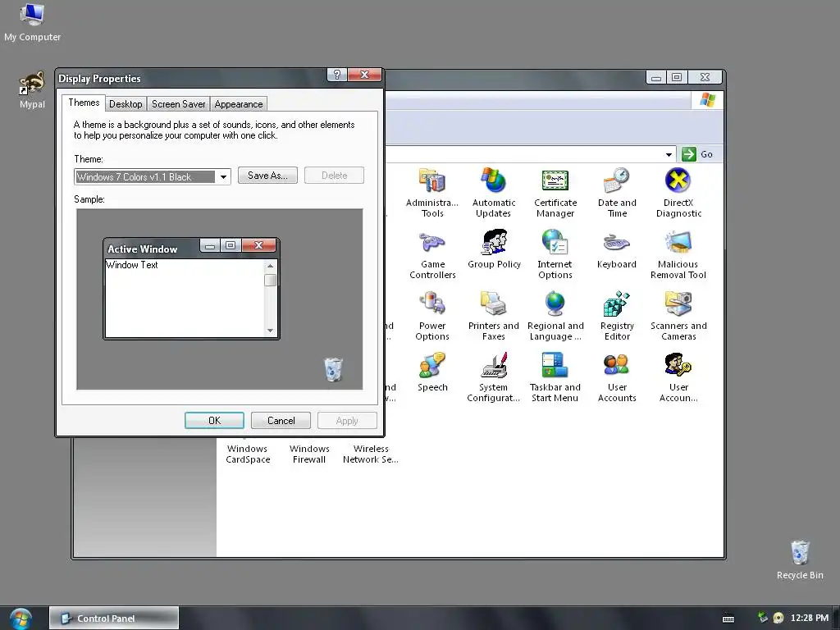Open Regional and Language icon

pos(555,316)
